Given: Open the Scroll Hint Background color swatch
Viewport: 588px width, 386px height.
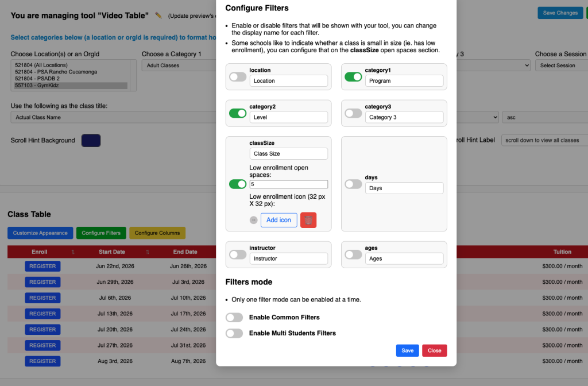Looking at the screenshot, I should pos(91,141).
